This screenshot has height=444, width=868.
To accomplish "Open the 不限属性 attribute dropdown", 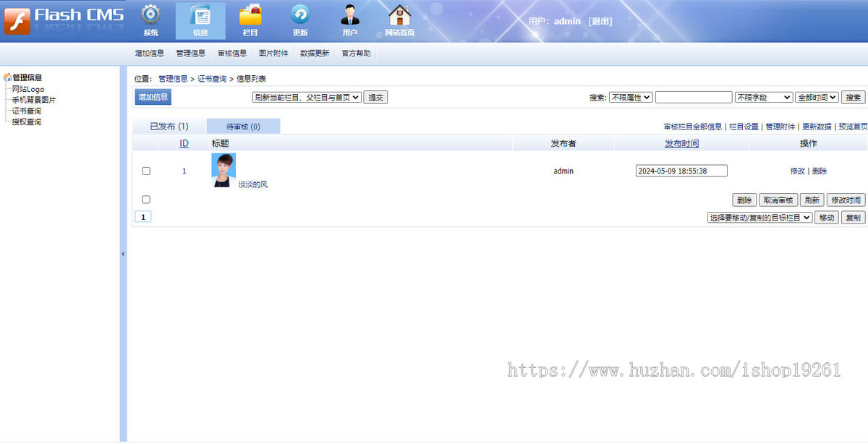I will point(630,97).
